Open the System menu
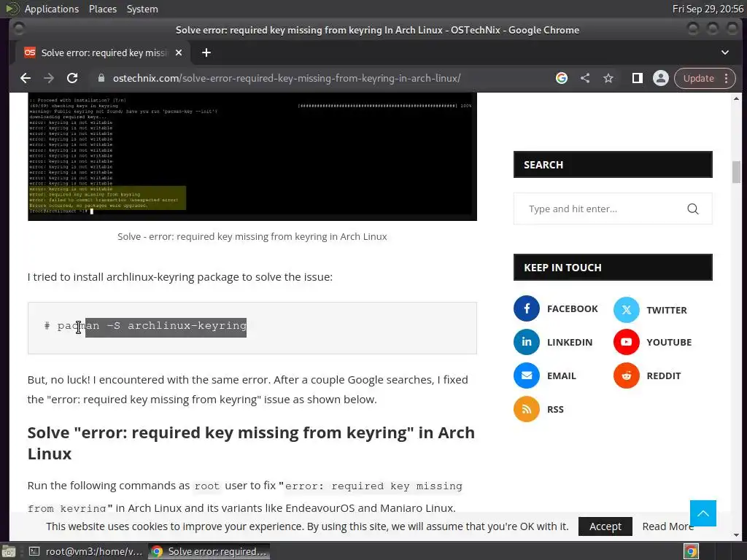The height and width of the screenshot is (560, 747). (142, 9)
